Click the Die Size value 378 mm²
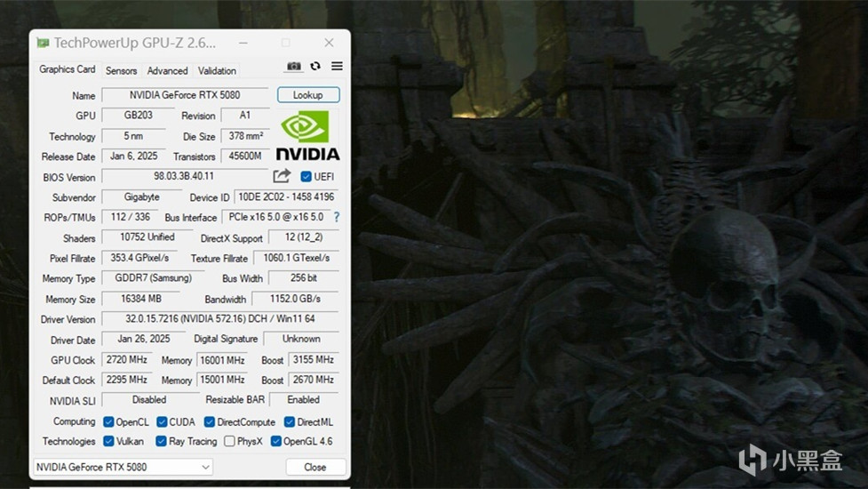The image size is (868, 489). click(245, 136)
